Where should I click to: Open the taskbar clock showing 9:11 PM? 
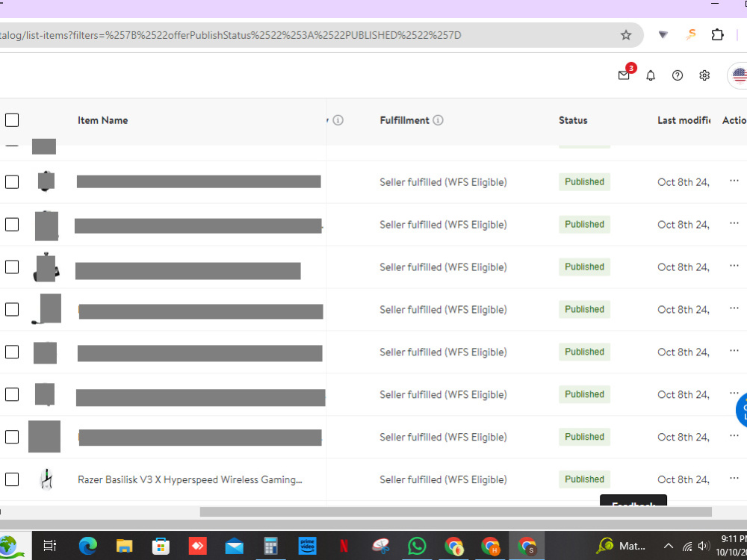click(733, 546)
